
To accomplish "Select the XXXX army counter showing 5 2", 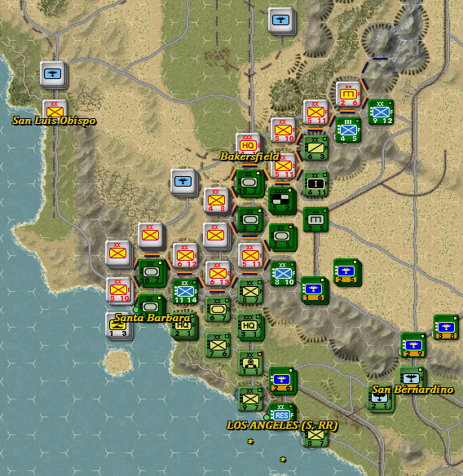I will click(x=281, y=200).
